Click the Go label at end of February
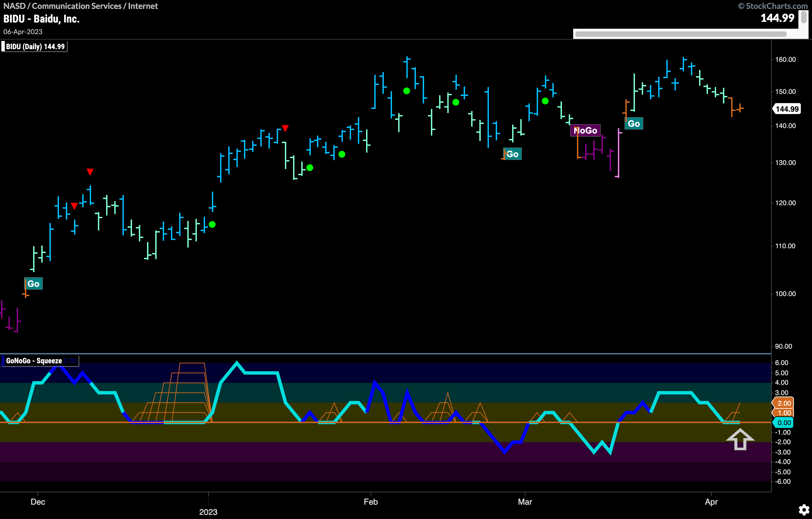This screenshot has width=812, height=519. point(512,154)
